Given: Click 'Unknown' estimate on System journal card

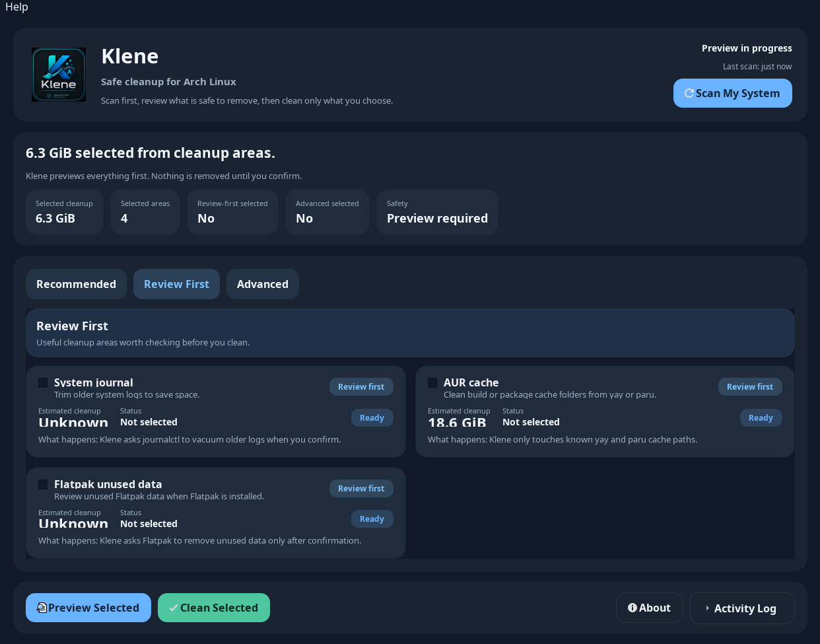Looking at the screenshot, I should coord(73,423).
